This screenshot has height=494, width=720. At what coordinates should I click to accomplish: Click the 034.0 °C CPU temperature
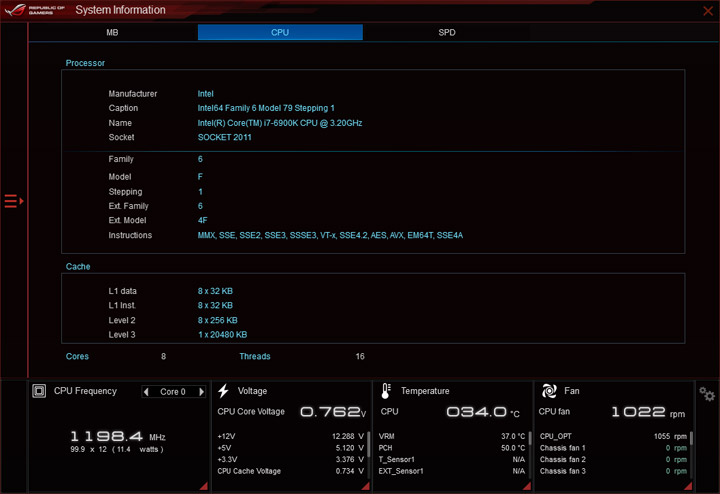483,412
